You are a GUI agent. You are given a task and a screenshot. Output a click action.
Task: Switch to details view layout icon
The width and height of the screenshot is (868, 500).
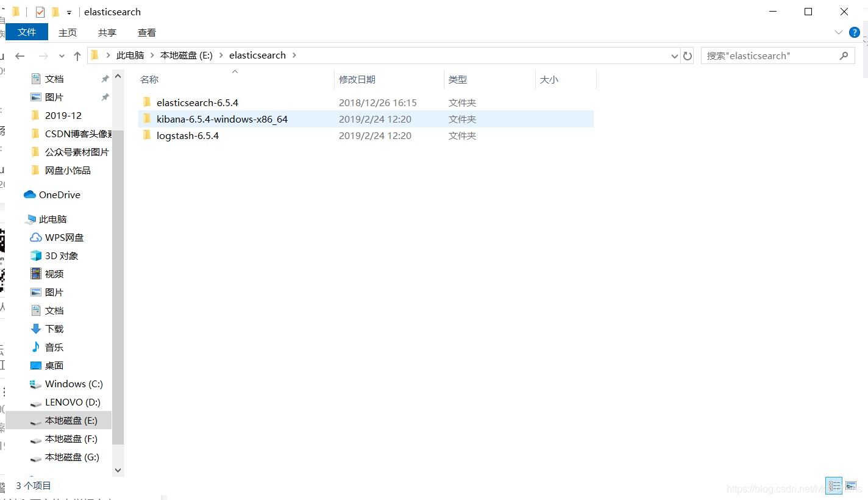pos(834,486)
